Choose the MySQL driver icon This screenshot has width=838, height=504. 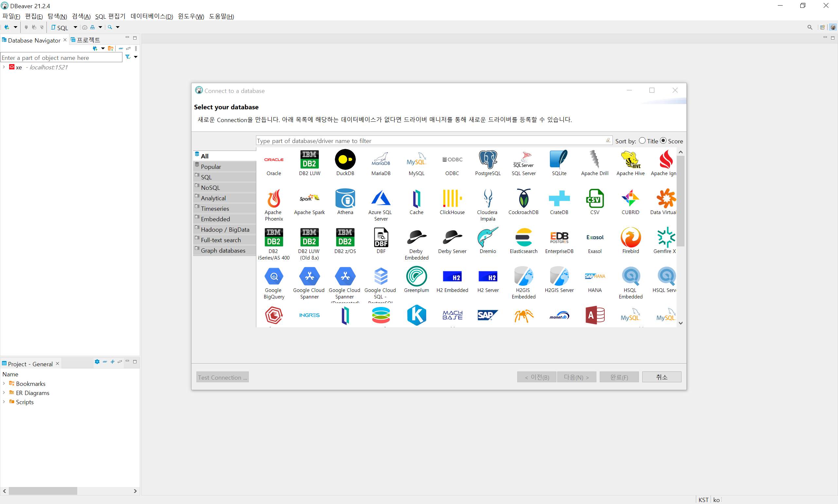pos(416,160)
